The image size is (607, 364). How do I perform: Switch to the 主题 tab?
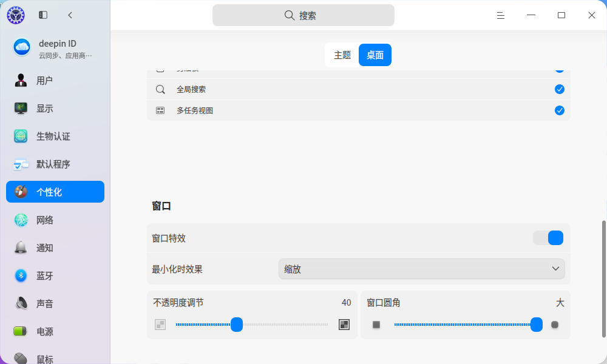click(342, 55)
